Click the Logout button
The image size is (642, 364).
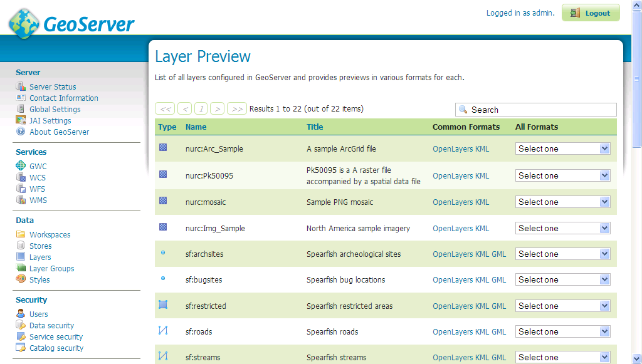coord(590,13)
